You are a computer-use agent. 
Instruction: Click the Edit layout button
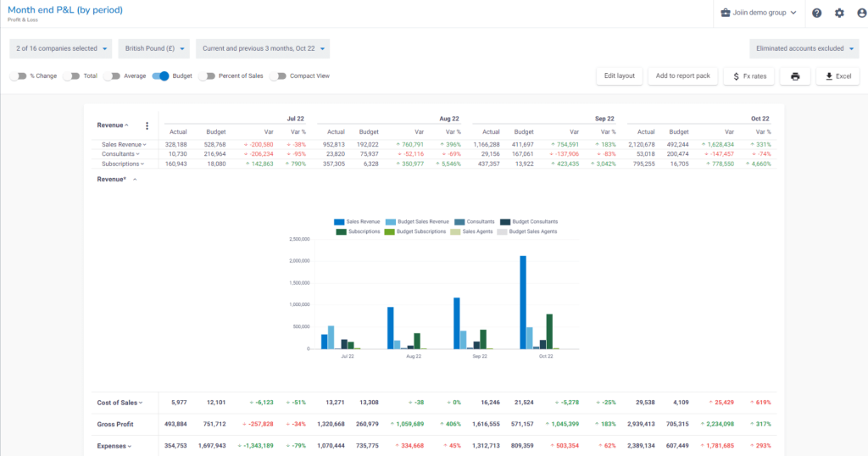click(x=620, y=75)
